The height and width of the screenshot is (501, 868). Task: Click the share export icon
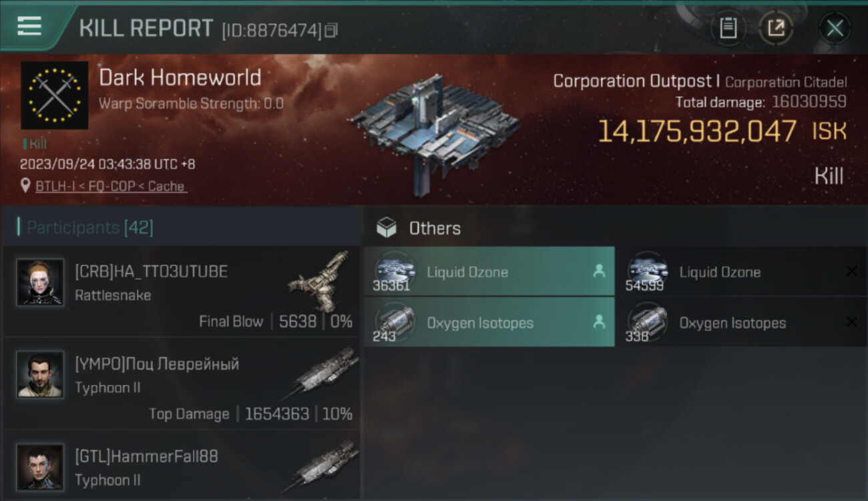[x=776, y=28]
